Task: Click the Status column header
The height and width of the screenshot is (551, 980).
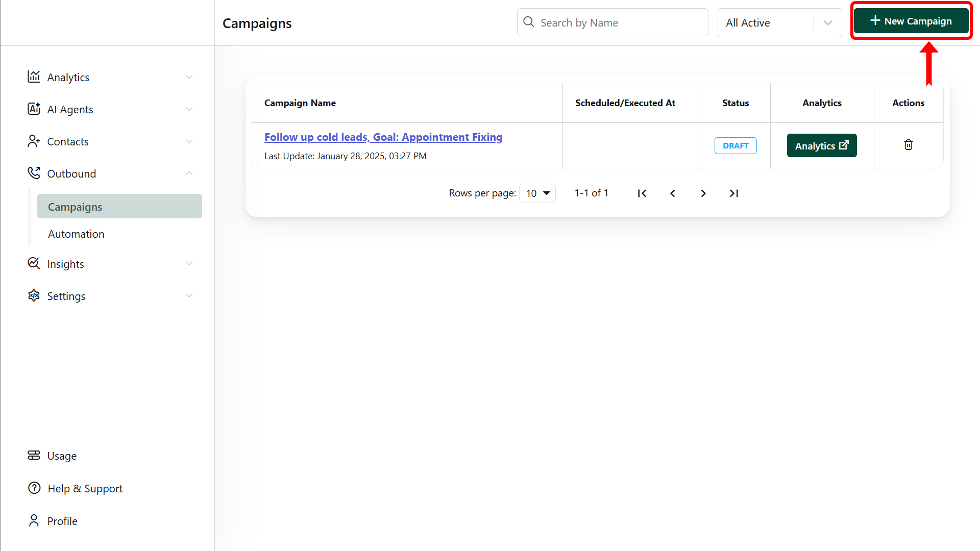Action: [736, 103]
